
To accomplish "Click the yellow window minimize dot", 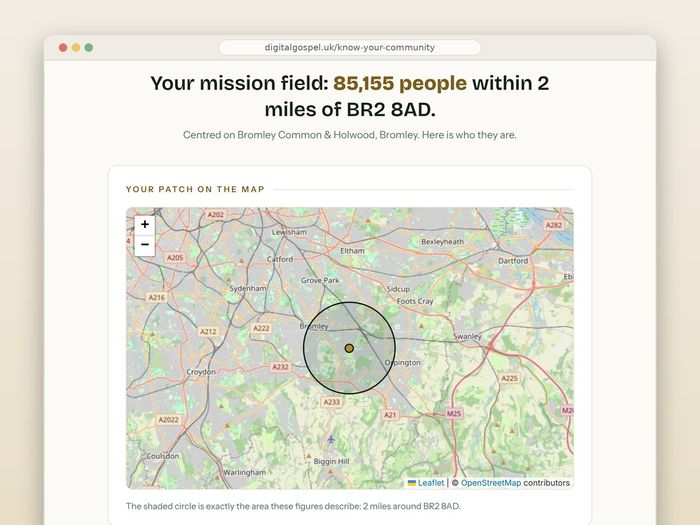I will coord(76,47).
